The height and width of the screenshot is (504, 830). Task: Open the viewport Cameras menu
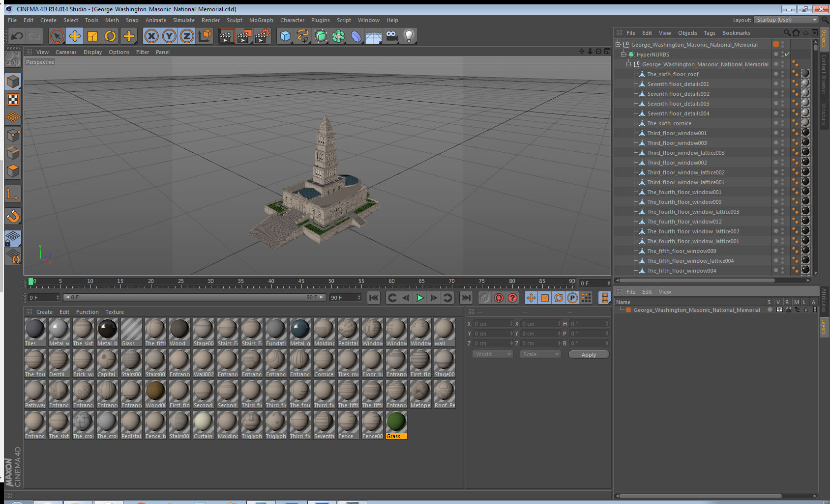(66, 52)
